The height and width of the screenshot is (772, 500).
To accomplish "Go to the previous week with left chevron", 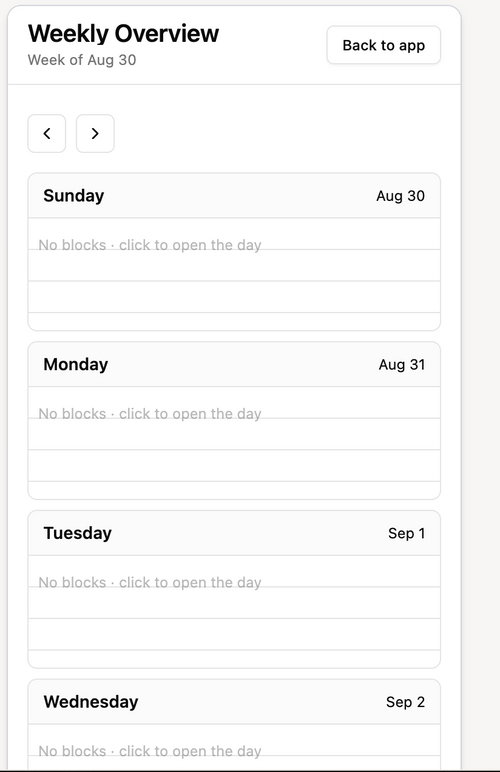I will [47, 133].
